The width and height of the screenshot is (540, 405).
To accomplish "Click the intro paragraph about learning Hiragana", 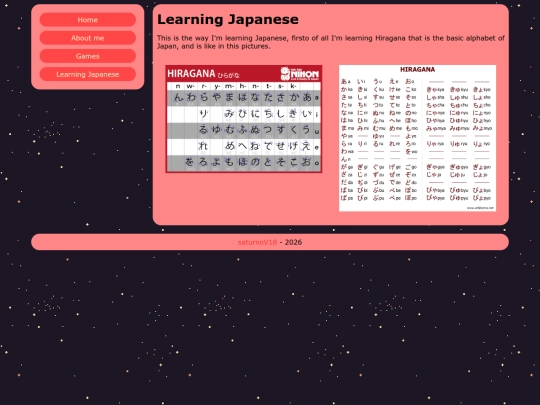I will coord(331,42).
